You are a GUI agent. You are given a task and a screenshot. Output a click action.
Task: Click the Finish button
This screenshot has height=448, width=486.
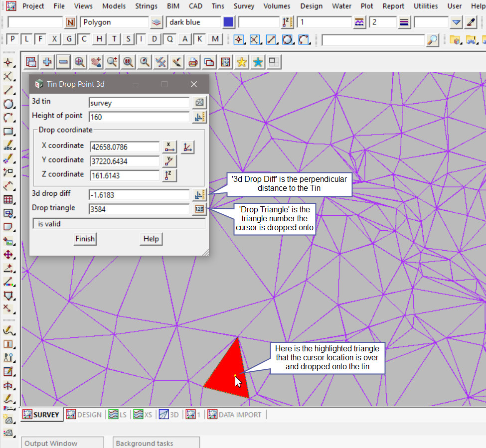coord(85,239)
